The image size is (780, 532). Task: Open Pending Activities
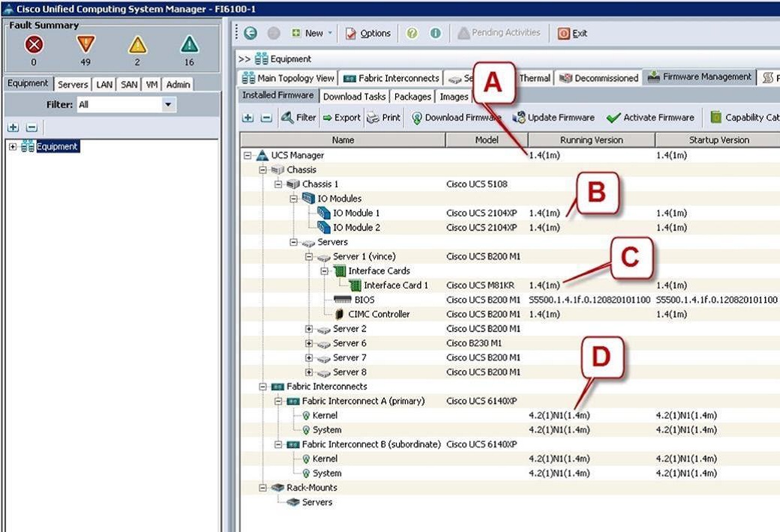(x=499, y=33)
